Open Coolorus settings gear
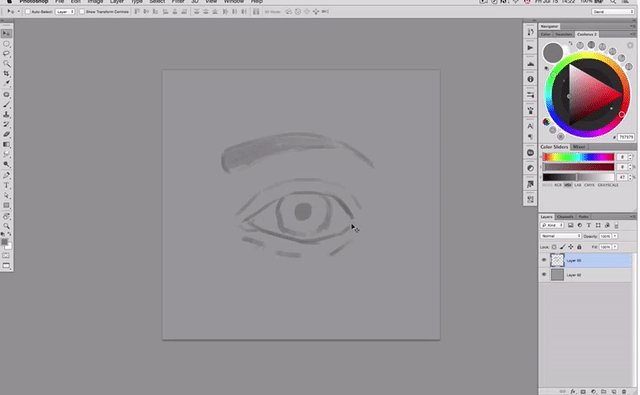Screen dimensions: 640x395 (x=630, y=45)
